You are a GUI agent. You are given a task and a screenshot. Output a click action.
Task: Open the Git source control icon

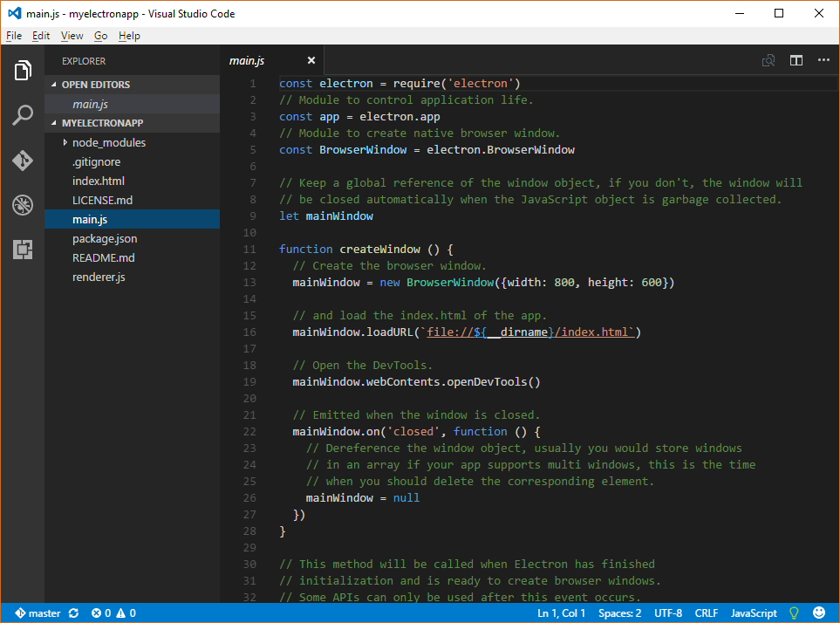(23, 161)
